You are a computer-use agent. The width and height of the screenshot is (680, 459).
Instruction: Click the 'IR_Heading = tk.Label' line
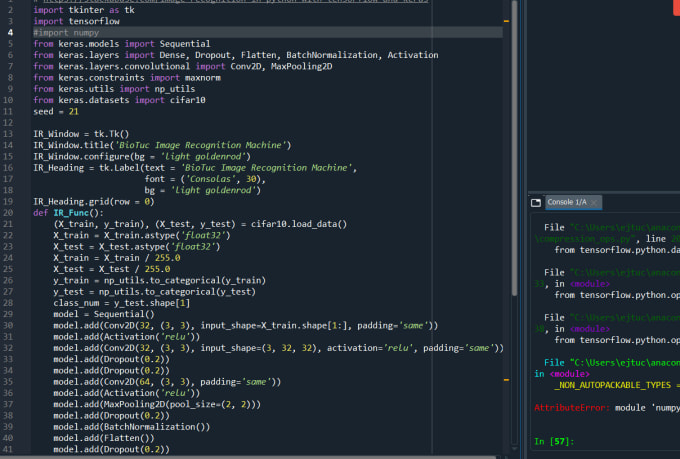pyautogui.click(x=195, y=168)
